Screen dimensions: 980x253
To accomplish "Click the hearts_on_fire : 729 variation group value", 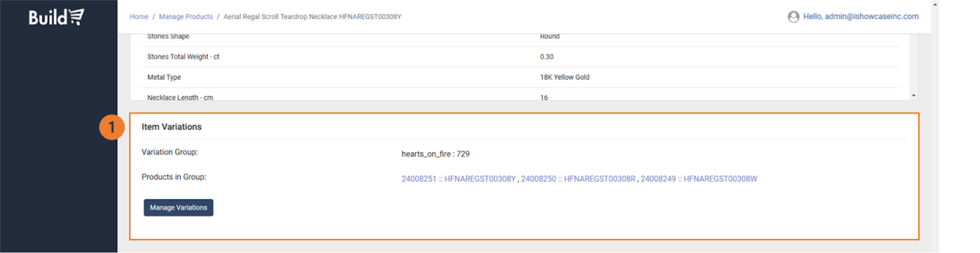I will coord(435,154).
